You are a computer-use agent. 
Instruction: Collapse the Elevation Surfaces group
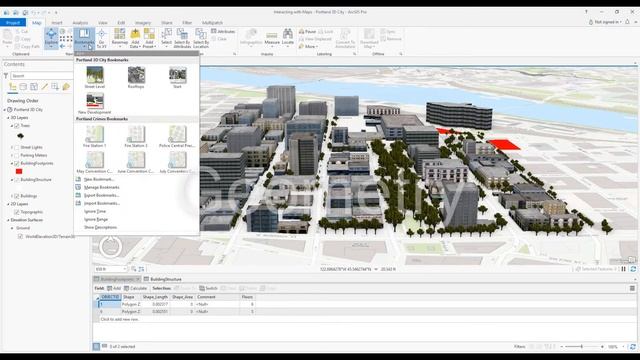(8, 220)
